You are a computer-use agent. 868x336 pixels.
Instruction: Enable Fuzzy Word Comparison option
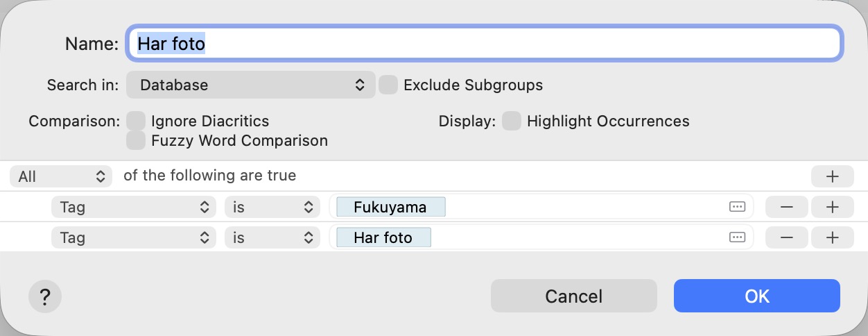[136, 141]
